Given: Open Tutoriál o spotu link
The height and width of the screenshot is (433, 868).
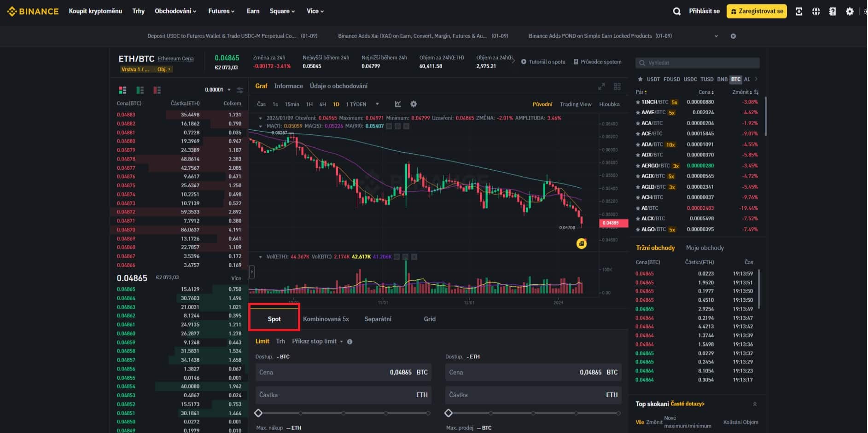Looking at the screenshot, I should click(548, 61).
